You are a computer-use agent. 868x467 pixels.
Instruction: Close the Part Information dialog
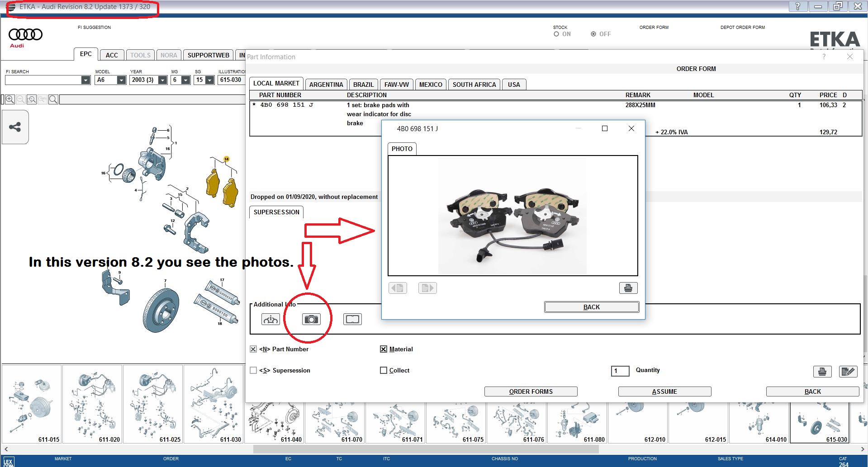tap(850, 57)
